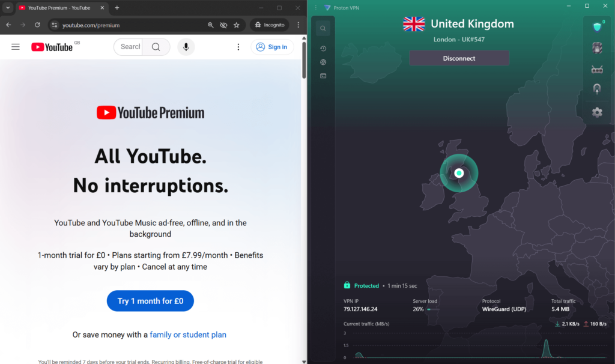Toggle NetShield shield icon in Proton VPN
This screenshot has width=615, height=364.
click(597, 26)
